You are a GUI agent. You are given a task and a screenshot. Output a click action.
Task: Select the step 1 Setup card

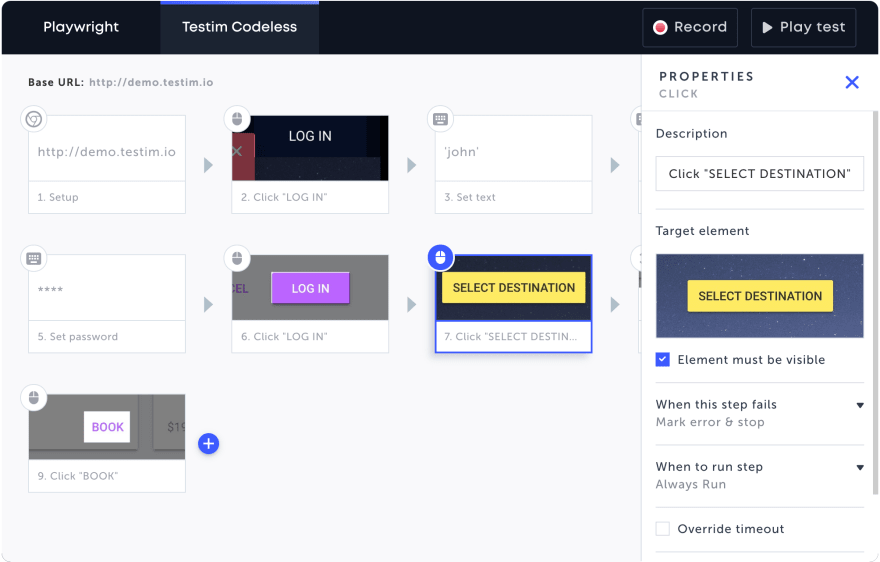[x=107, y=165]
